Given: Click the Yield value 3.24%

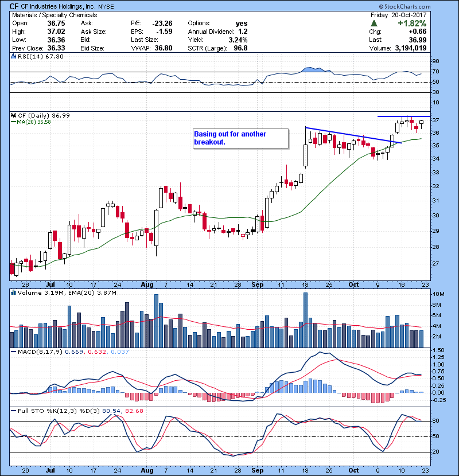Looking at the screenshot, I should point(238,40).
